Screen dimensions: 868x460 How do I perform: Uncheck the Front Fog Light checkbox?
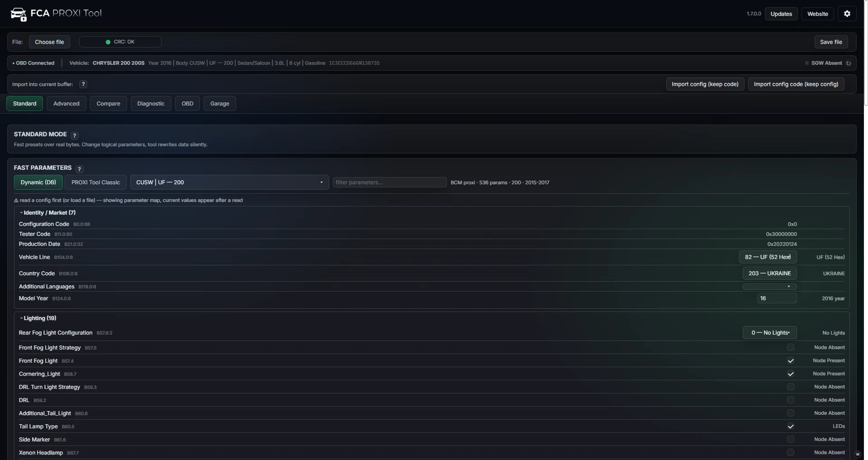coord(790,361)
